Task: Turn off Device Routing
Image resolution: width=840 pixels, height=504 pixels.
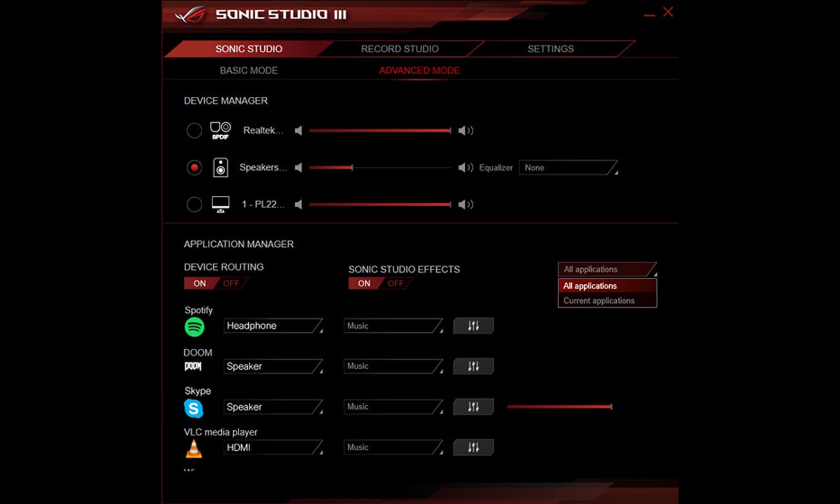Action: point(231,284)
